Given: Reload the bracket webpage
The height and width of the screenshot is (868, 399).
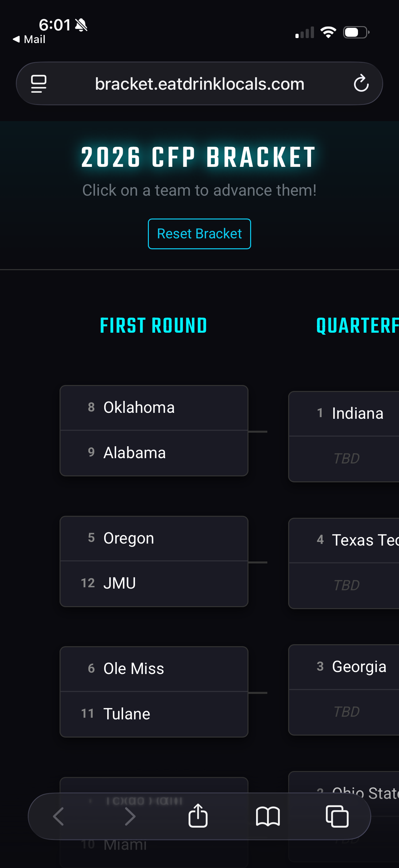Looking at the screenshot, I should pyautogui.click(x=361, y=83).
